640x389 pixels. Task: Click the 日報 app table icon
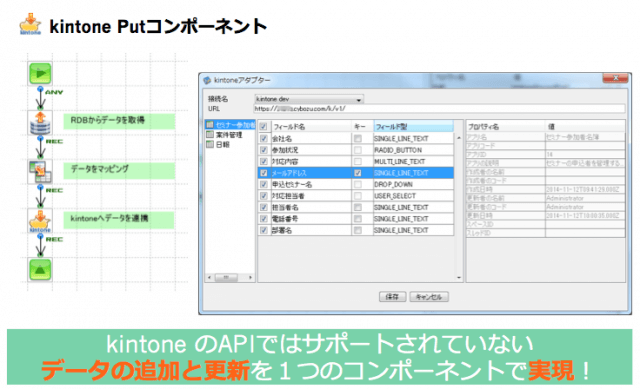(210, 144)
